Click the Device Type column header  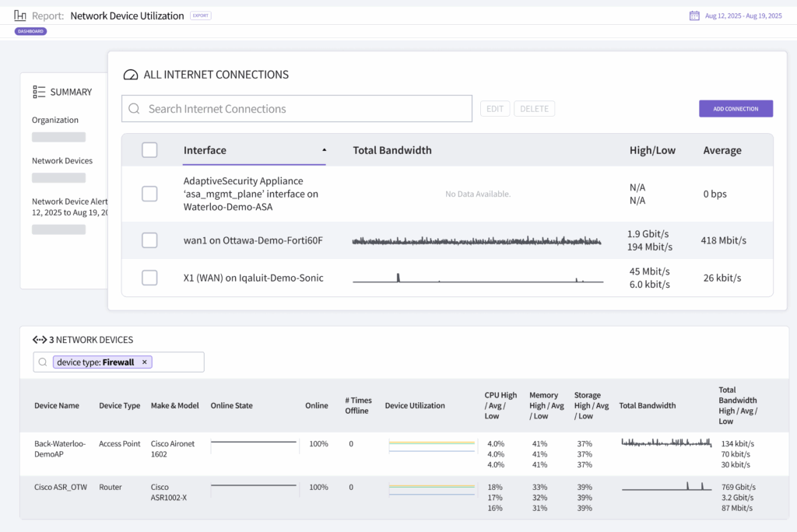pos(119,405)
